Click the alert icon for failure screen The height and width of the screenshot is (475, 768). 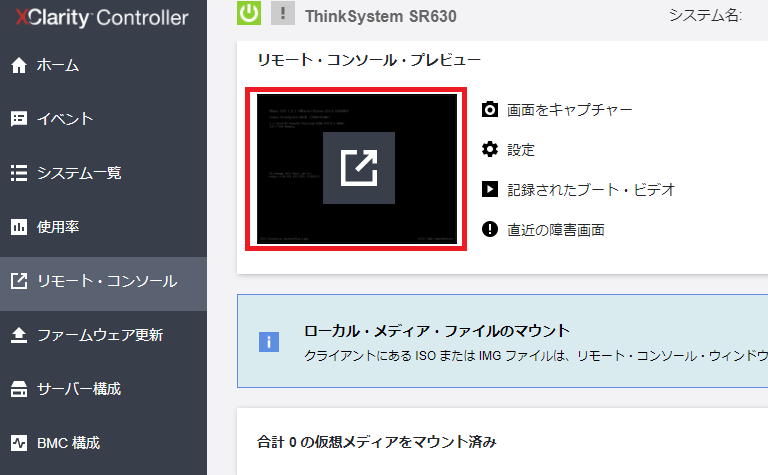[490, 229]
